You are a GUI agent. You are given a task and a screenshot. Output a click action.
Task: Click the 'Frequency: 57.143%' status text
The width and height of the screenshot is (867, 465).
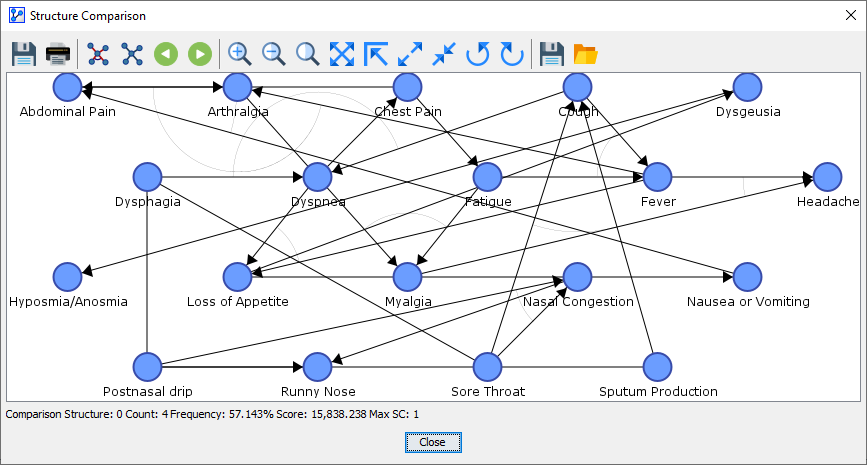(222, 414)
